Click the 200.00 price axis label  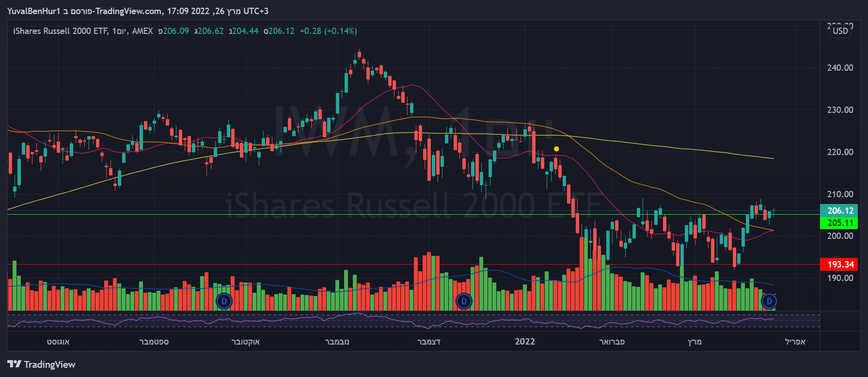(x=840, y=236)
